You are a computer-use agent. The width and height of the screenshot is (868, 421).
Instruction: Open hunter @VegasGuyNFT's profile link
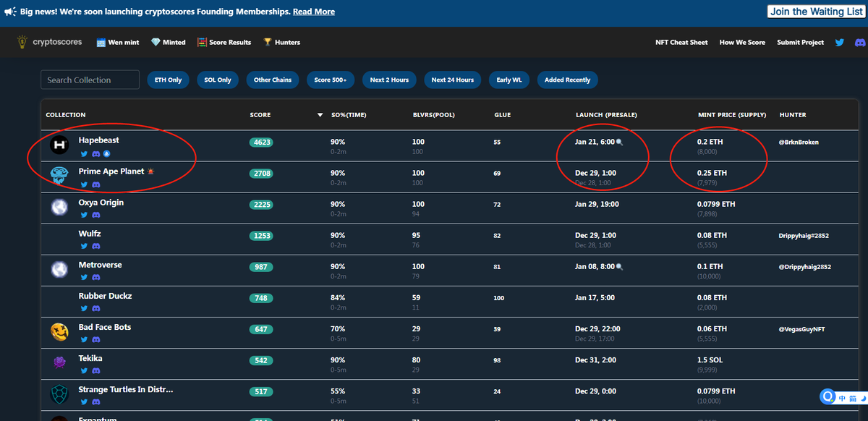click(801, 329)
